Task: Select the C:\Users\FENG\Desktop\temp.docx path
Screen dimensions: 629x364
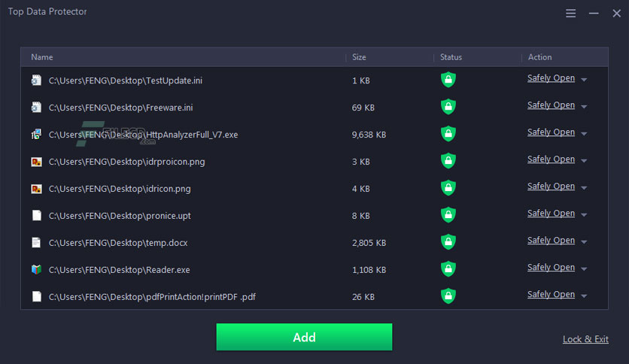Action: click(x=118, y=243)
